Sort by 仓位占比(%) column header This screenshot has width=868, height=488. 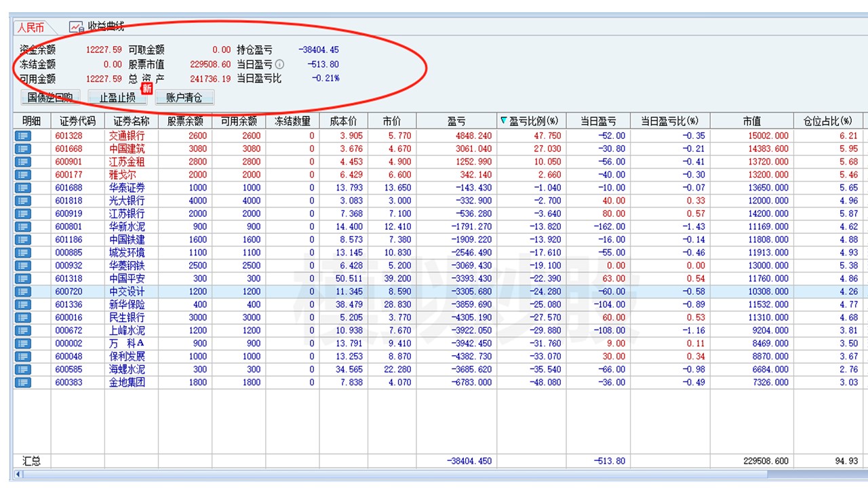[x=827, y=121]
